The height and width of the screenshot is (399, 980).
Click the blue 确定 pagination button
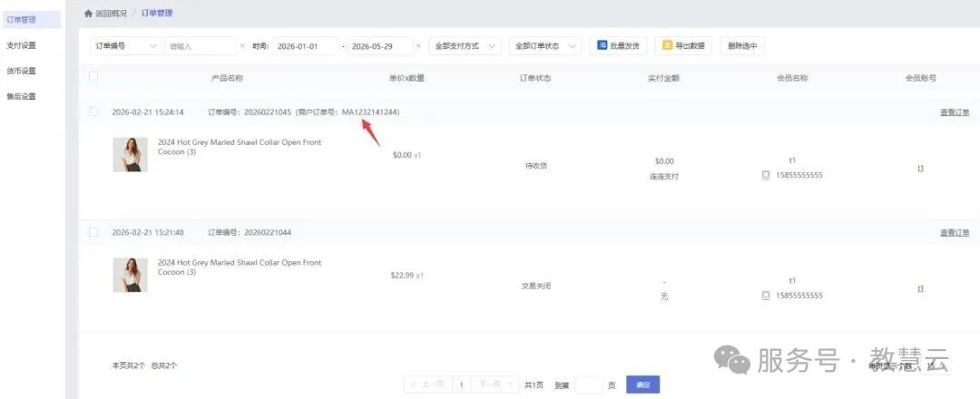click(x=643, y=385)
